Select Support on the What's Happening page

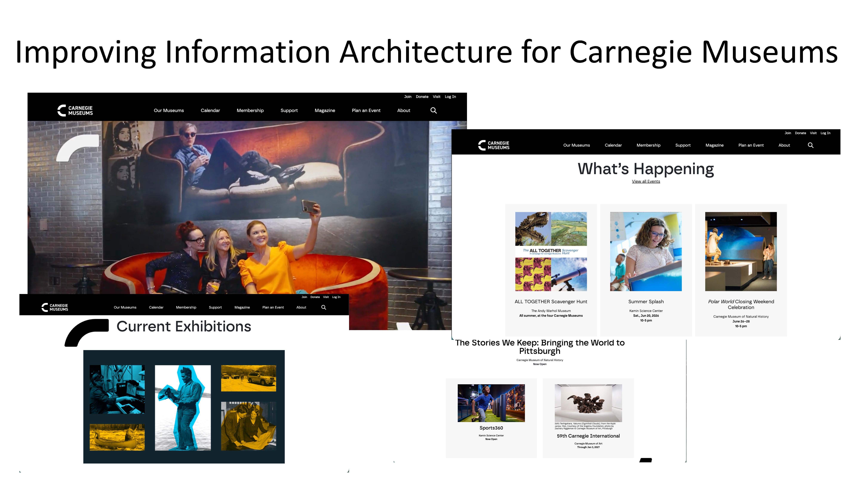(x=683, y=145)
